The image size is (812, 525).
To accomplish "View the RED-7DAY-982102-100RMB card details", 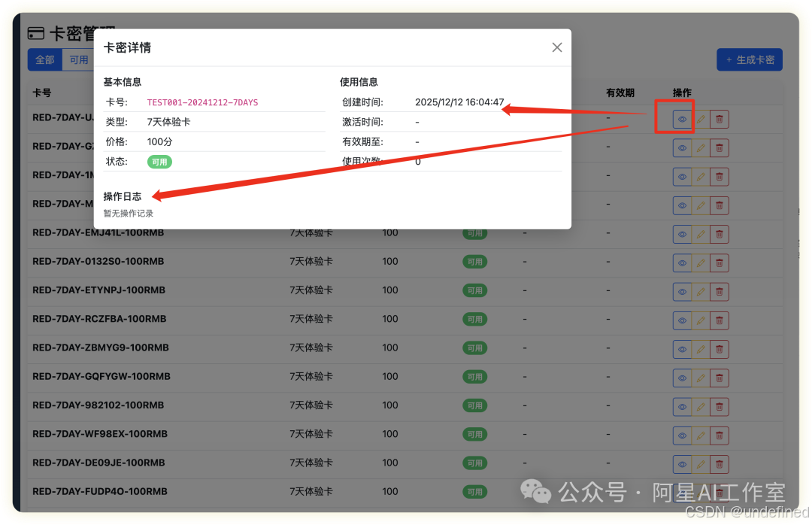I will (682, 407).
